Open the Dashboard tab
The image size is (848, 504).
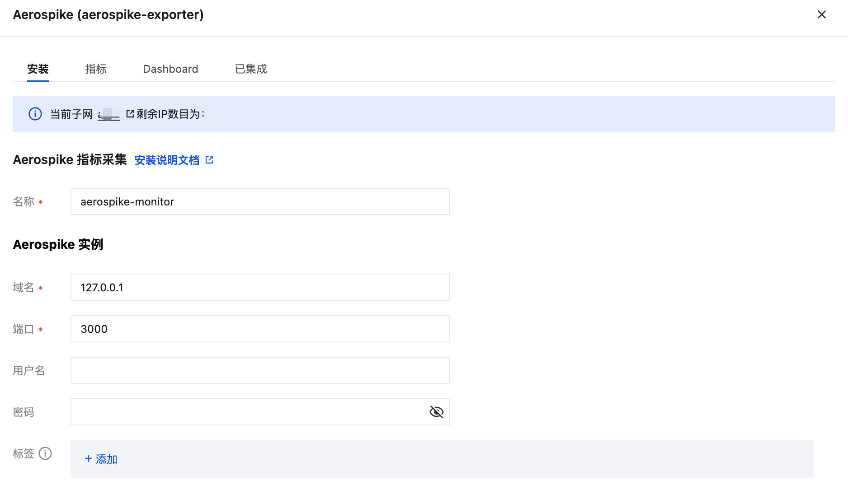click(170, 69)
